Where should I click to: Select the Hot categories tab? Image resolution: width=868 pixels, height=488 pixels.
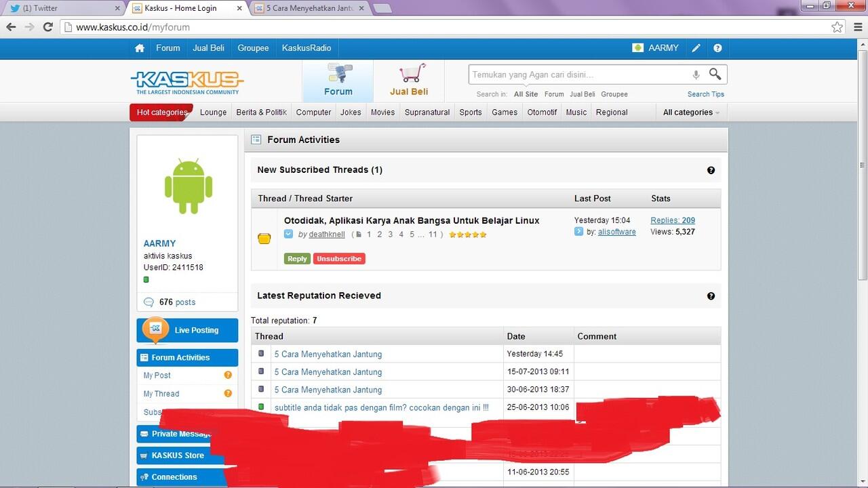tap(161, 113)
